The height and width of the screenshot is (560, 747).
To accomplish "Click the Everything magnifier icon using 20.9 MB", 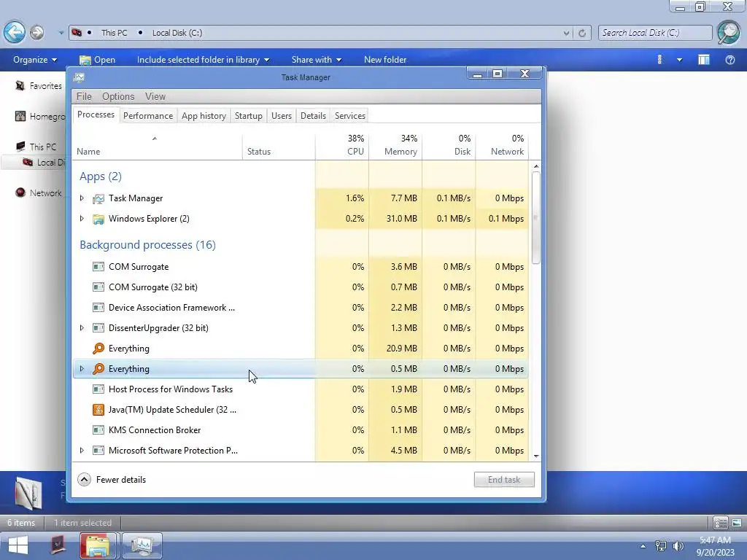I will click(98, 349).
